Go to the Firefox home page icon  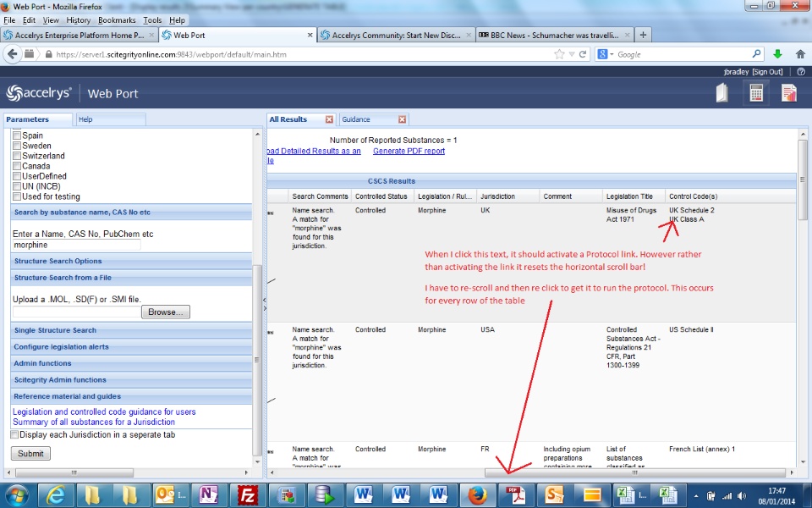coord(800,54)
